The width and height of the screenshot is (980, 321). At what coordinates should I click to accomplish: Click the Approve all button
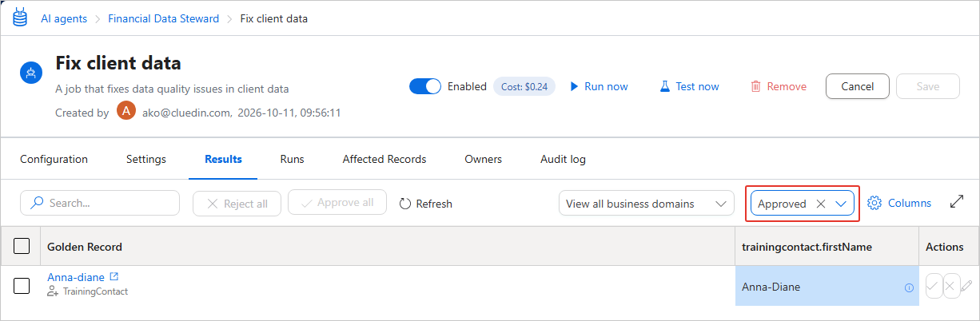(x=337, y=203)
